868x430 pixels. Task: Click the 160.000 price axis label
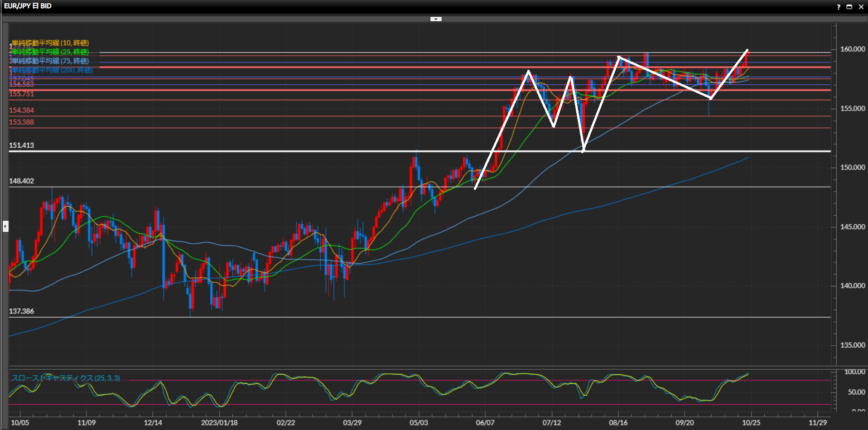click(x=852, y=49)
